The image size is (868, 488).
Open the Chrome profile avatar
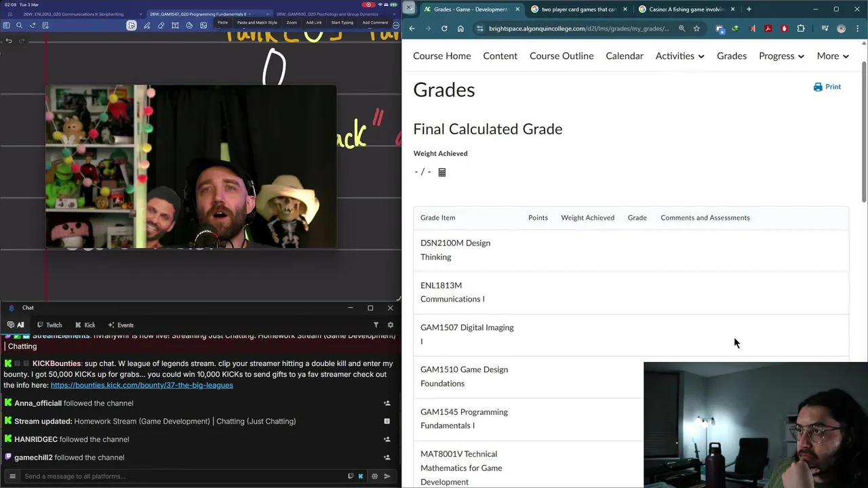pos(841,28)
